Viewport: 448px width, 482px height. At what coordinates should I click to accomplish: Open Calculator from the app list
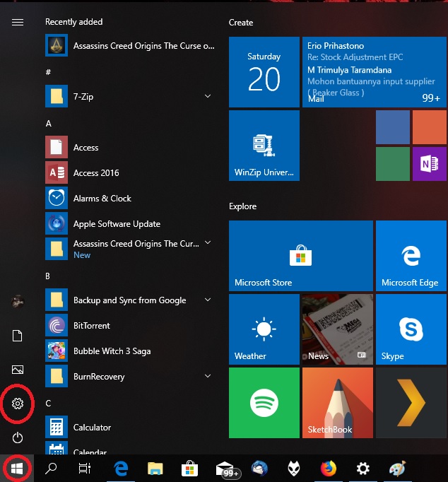(130, 428)
